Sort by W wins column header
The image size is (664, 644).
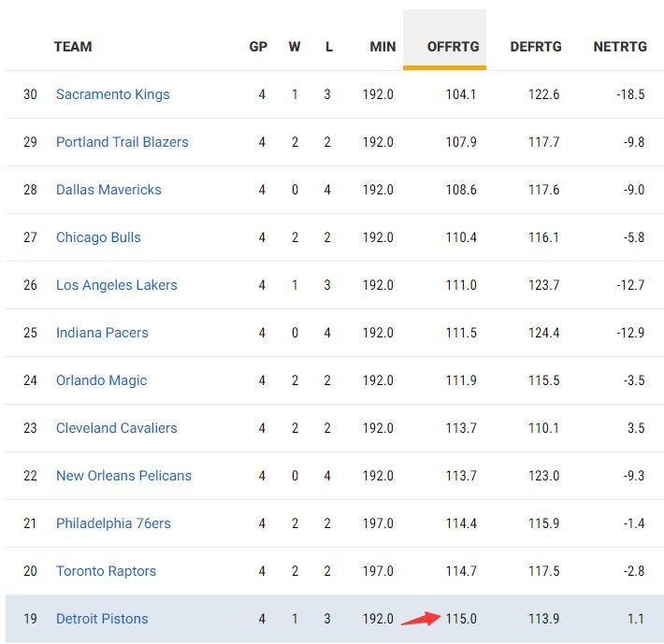click(x=295, y=47)
